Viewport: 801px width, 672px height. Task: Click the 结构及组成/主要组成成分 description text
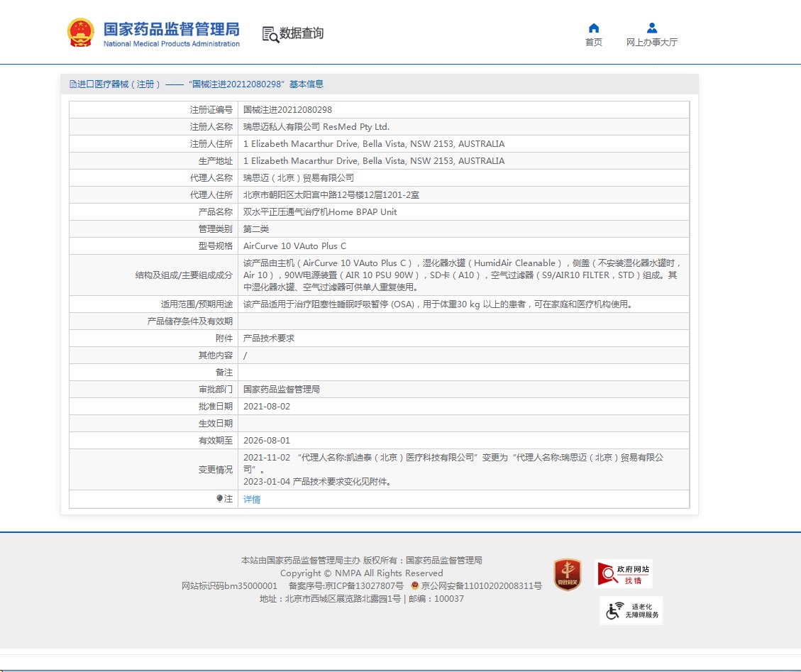pyautogui.click(x=463, y=275)
